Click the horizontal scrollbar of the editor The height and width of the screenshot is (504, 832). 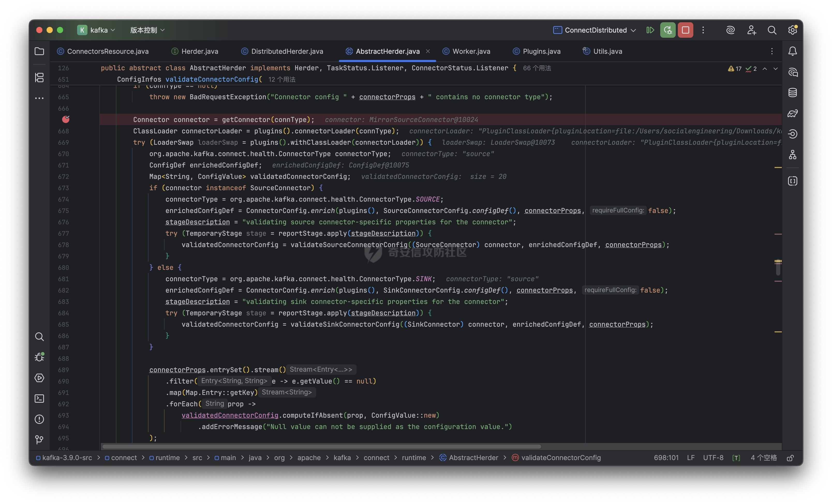322,447
